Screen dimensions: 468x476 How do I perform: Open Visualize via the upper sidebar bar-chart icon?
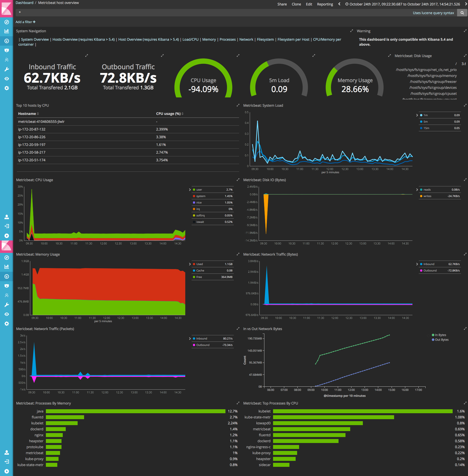pyautogui.click(x=7, y=31)
